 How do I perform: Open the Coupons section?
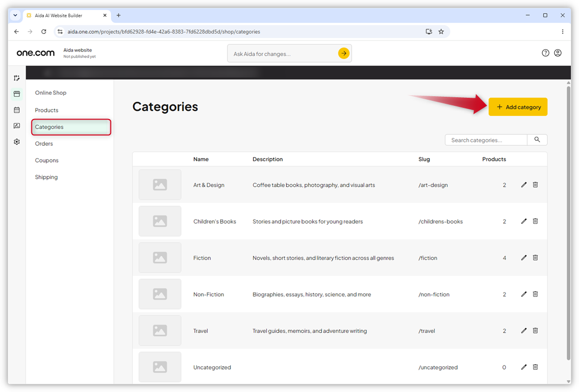(47, 160)
